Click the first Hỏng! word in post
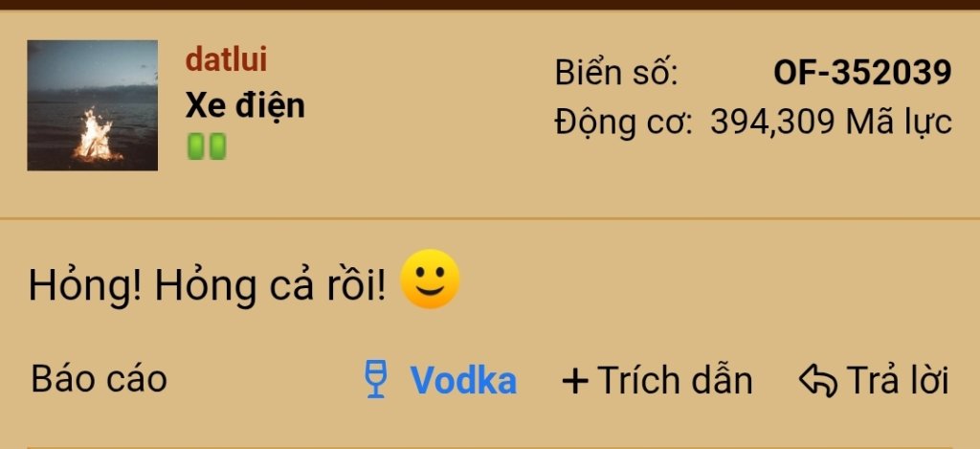The height and width of the screenshot is (449, 980). [x=86, y=285]
